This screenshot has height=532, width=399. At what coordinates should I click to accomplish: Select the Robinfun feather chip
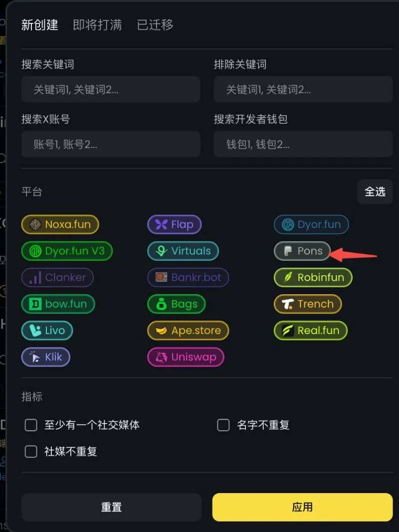tap(313, 278)
